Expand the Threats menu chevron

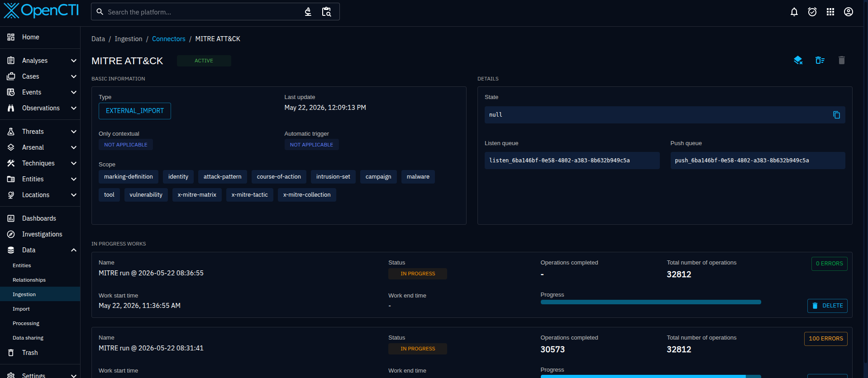74,132
